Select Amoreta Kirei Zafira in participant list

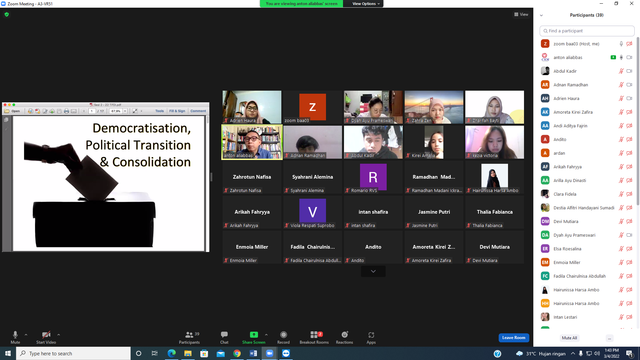click(x=587, y=112)
